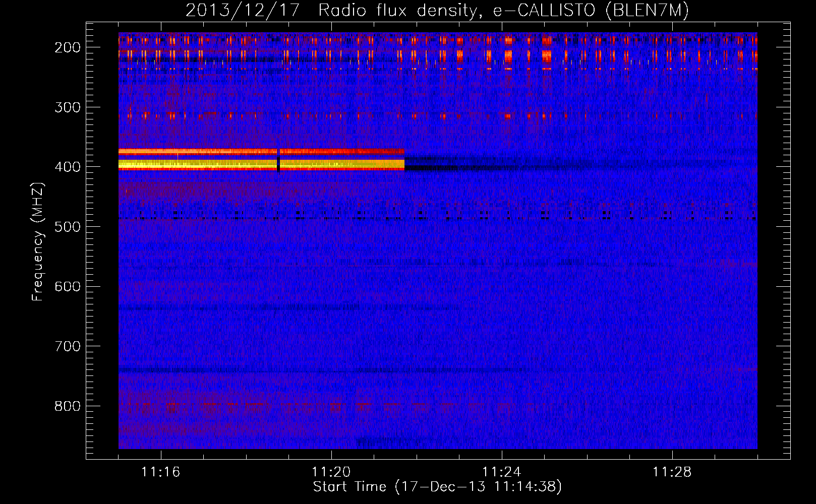Click the 300 frequency tick label
The width and height of the screenshot is (816, 504).
[67, 107]
